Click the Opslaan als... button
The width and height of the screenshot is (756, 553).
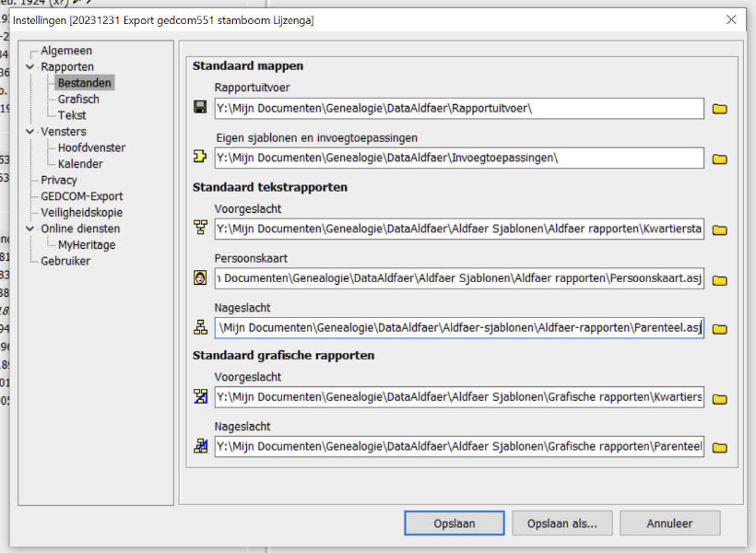coord(561,524)
